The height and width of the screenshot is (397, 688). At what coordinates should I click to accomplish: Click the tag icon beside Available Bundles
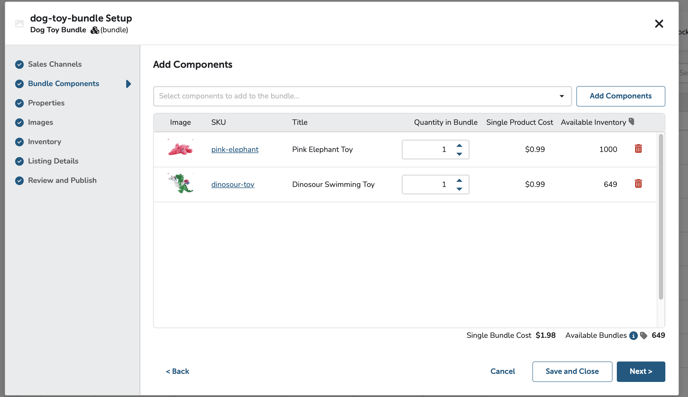(643, 336)
